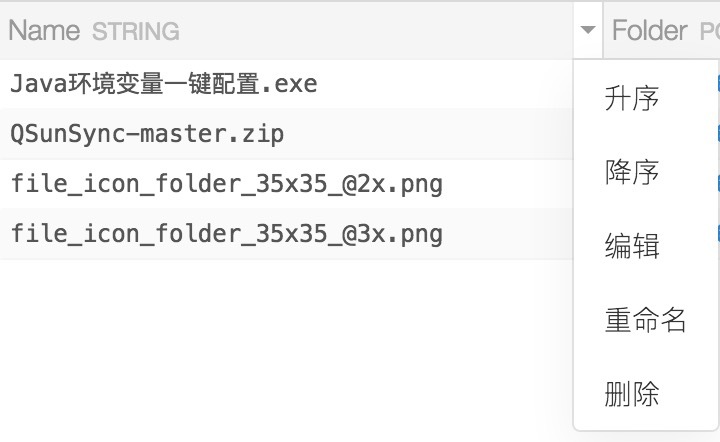The height and width of the screenshot is (442, 720).
Task: Click the blue Folder pointer in QSunSync row
Action: [718, 133]
